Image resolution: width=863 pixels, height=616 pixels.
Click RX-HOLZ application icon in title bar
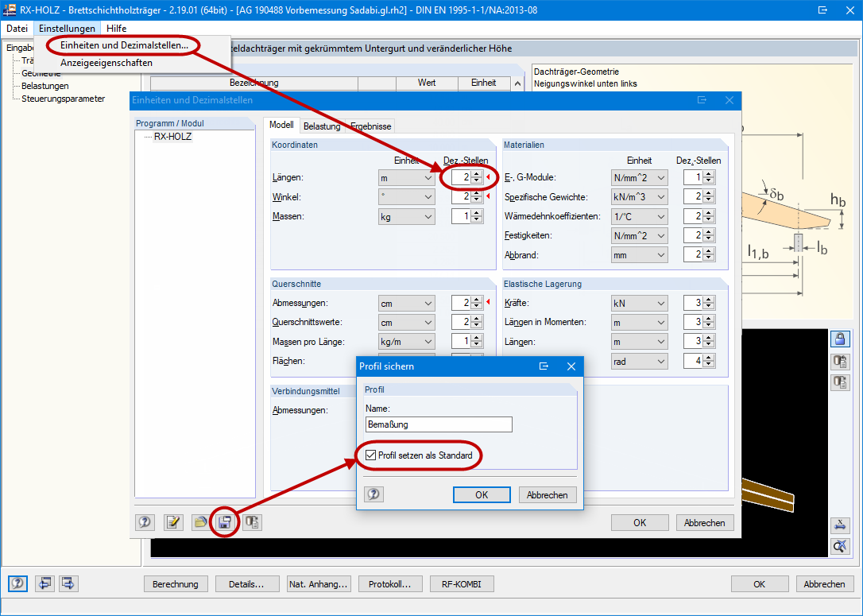click(10, 10)
